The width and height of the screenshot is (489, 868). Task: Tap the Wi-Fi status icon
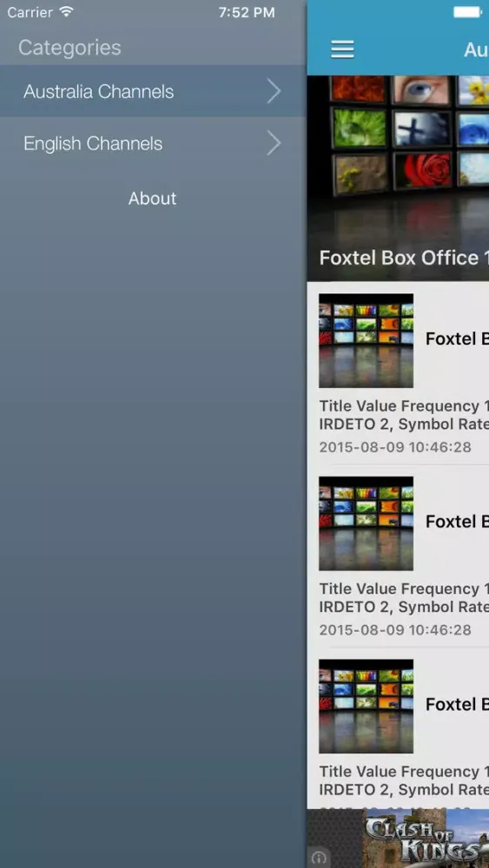[x=67, y=11]
